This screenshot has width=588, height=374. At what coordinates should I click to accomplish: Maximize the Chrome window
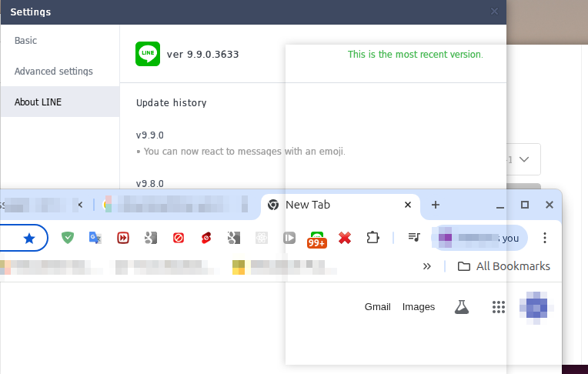(x=525, y=205)
